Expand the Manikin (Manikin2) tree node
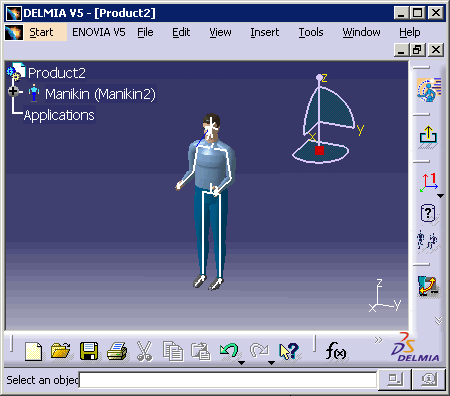This screenshot has width=450, height=396. click(13, 91)
